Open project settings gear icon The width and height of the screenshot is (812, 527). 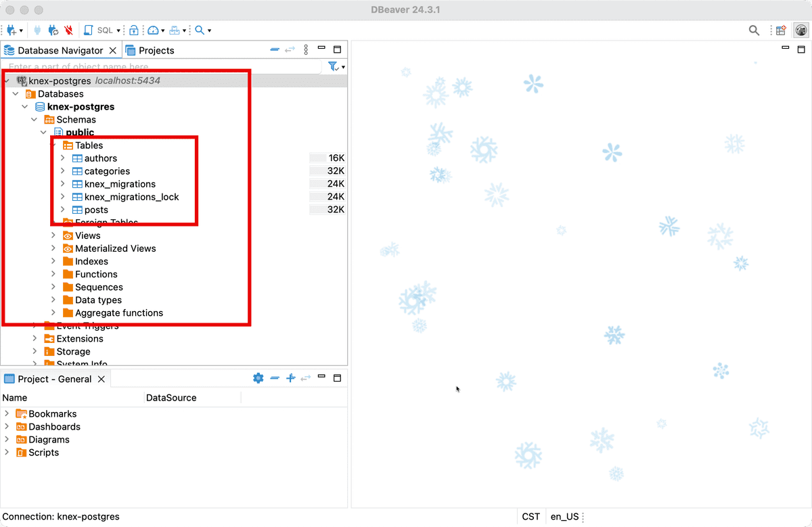(258, 378)
